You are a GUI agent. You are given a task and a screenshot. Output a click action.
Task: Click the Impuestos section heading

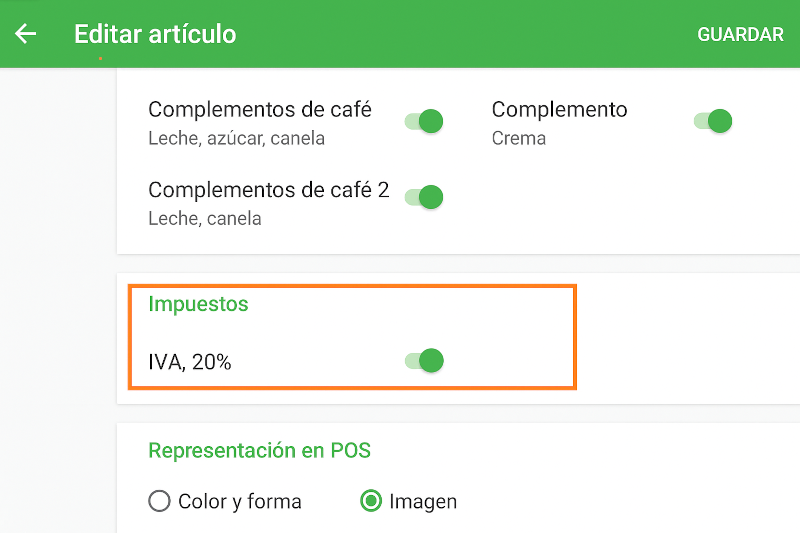(198, 304)
